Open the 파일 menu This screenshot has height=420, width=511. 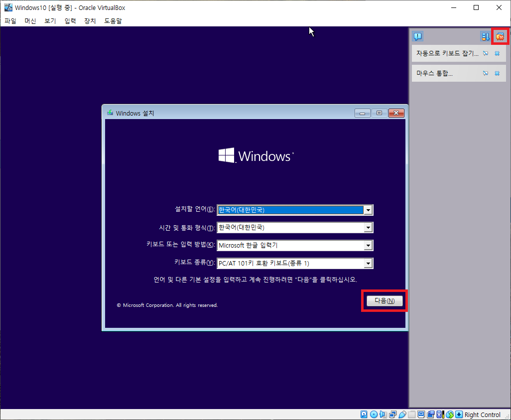pyautogui.click(x=10, y=21)
